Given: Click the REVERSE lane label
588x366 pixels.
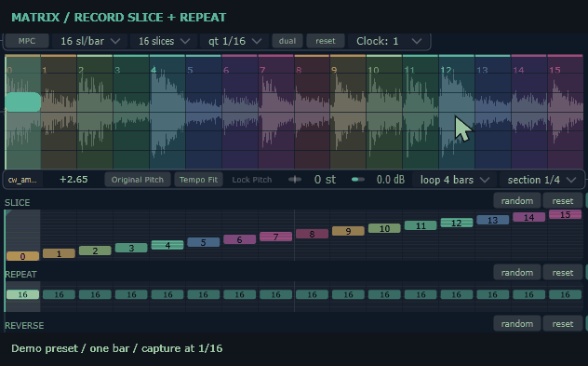Looking at the screenshot, I should coord(24,325).
